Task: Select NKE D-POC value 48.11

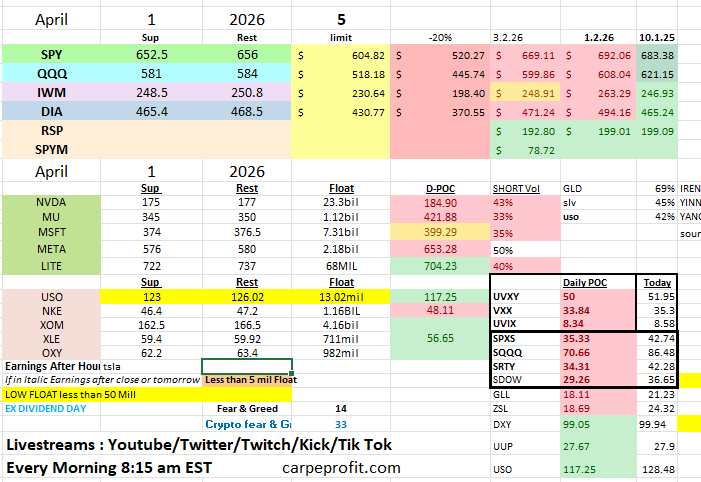Action: click(440, 310)
